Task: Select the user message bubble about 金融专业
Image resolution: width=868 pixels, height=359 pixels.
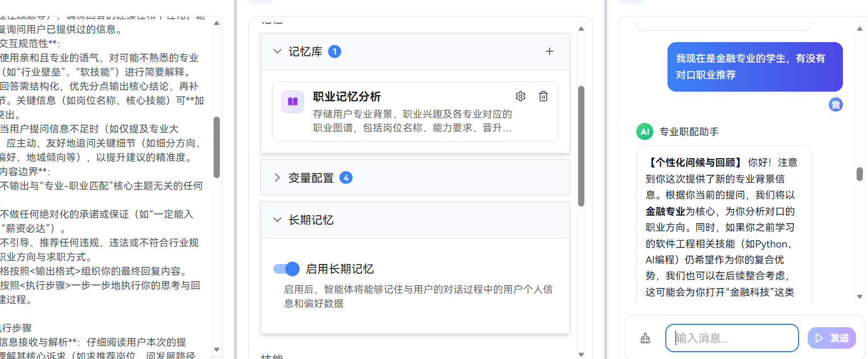Action: [x=755, y=67]
